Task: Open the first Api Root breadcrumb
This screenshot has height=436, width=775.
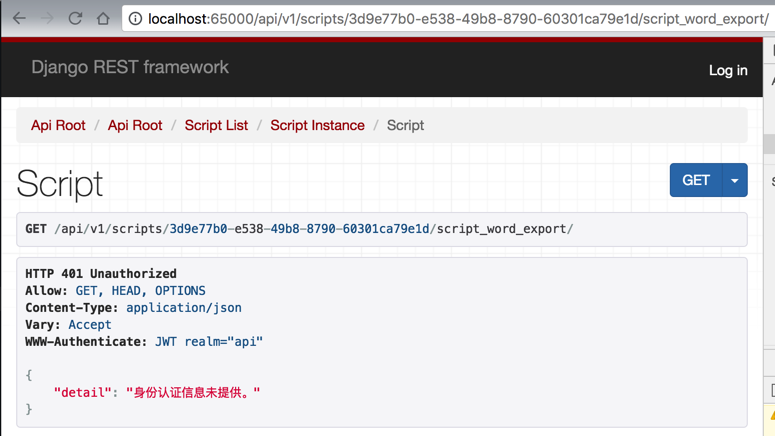Action: pos(58,125)
